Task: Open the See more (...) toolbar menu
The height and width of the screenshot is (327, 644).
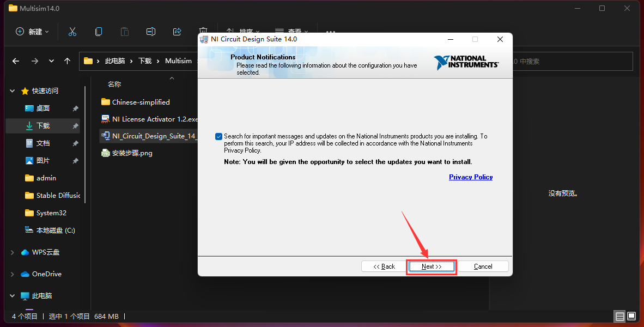Action: 331,32
